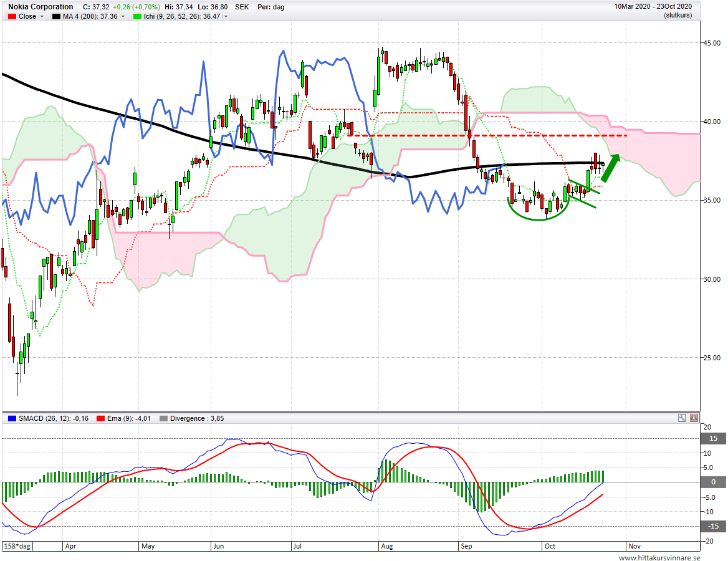Click the 158*dag period box
Viewport: 728px width, 561px height.
pos(17,546)
